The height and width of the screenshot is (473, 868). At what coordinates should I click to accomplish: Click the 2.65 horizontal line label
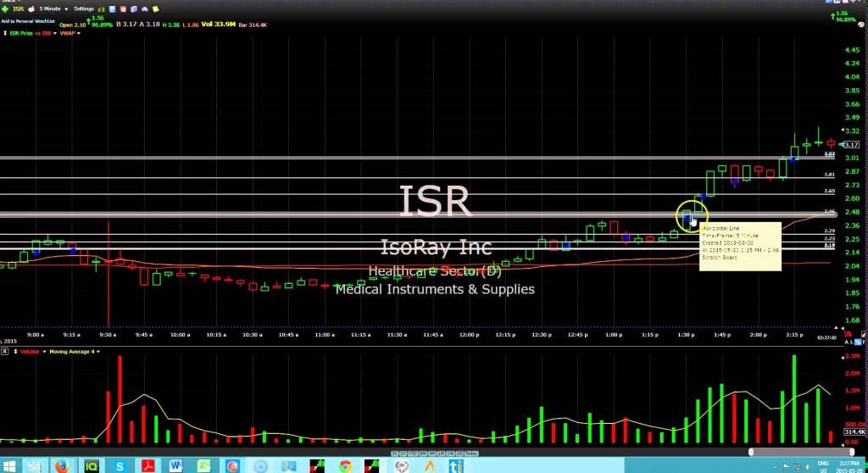[829, 191]
